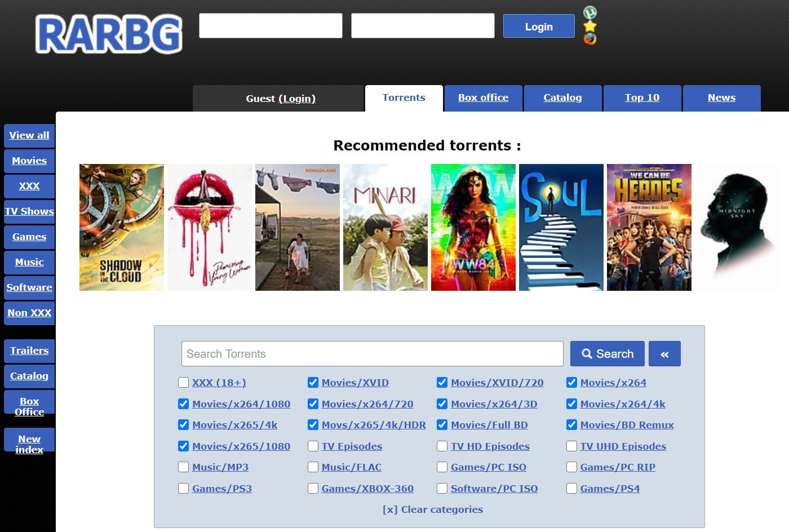Click the blue Login button
Image resolution: width=789 pixels, height=532 pixels.
(x=539, y=26)
